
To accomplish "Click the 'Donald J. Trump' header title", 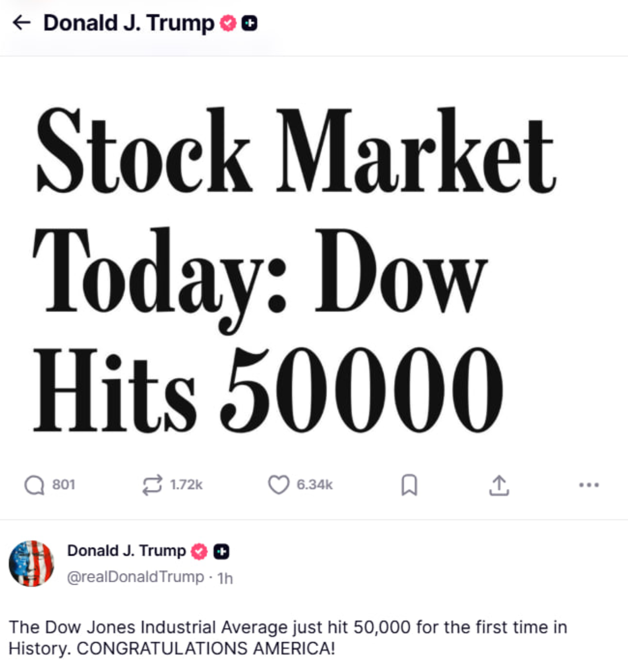I will [129, 23].
